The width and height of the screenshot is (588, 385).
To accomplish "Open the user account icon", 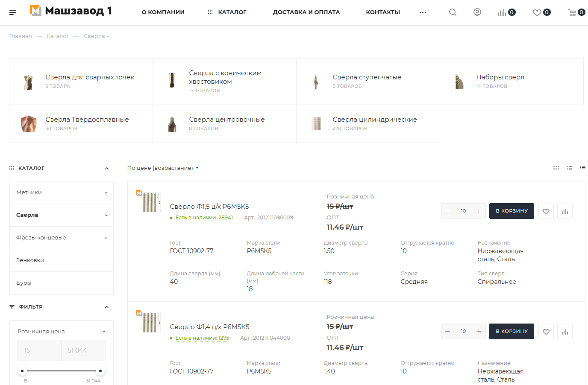I will tap(477, 12).
